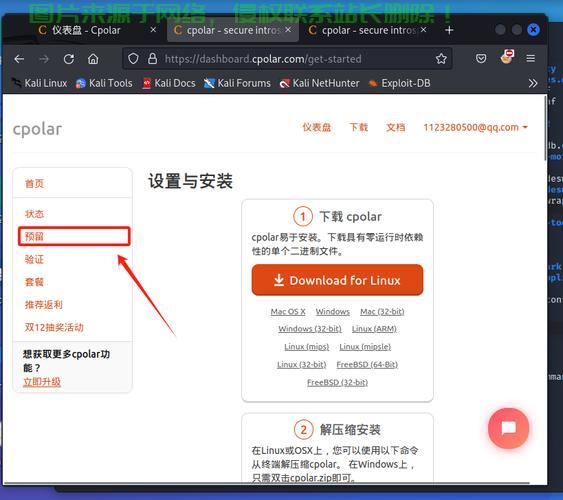Click the Mac OS X download link
The height and width of the screenshot is (500, 563).
(288, 312)
